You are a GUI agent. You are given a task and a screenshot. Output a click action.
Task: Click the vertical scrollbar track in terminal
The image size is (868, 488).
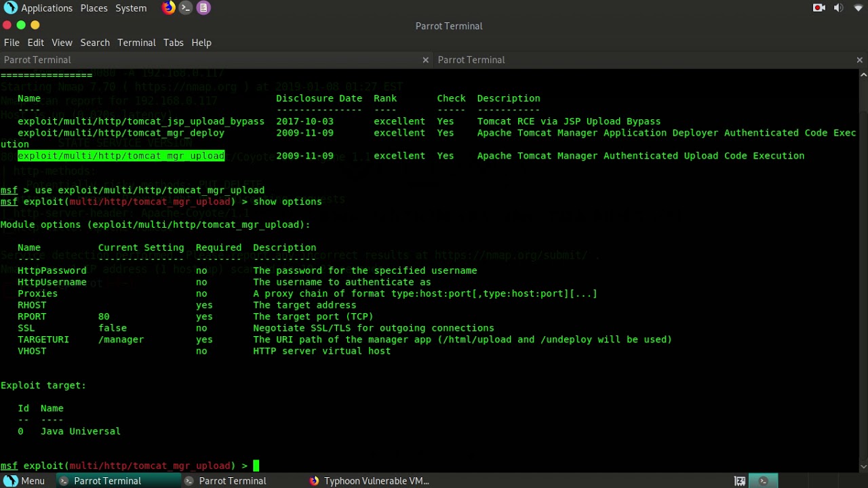pyautogui.click(x=864, y=270)
